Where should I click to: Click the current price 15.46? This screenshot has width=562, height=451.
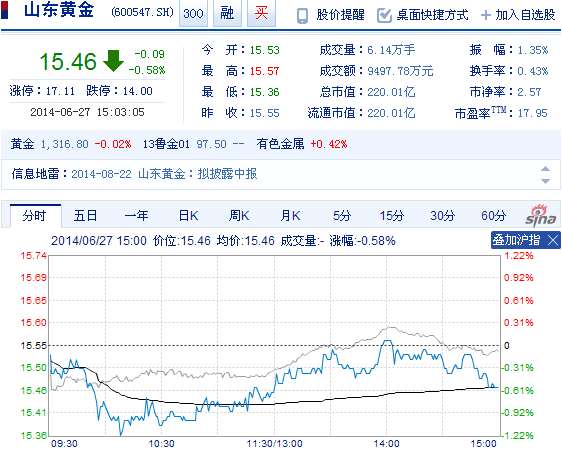(68, 61)
